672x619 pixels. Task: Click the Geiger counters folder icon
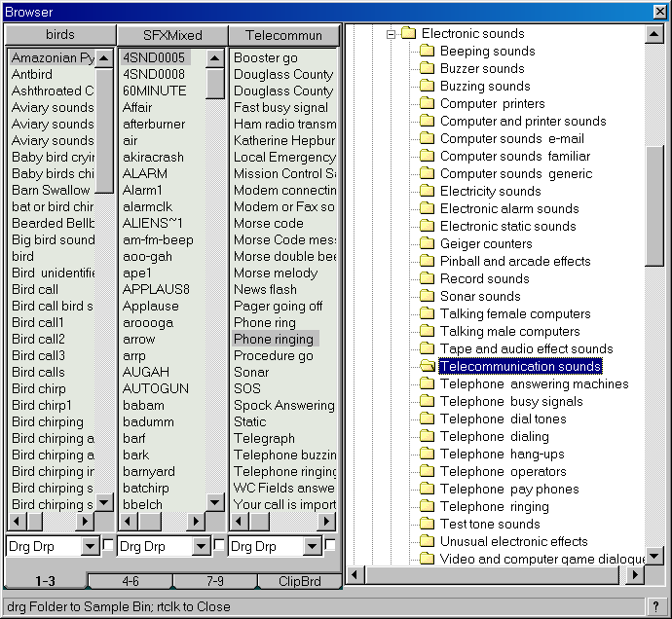(x=427, y=244)
